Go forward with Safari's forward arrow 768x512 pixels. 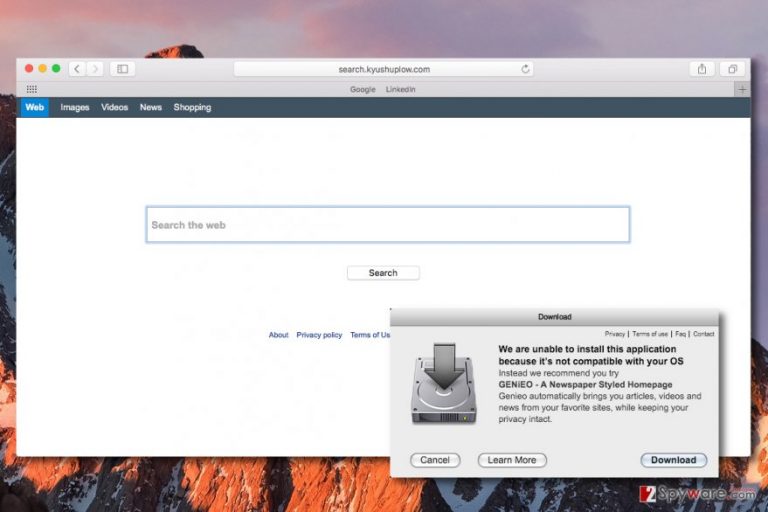click(x=95, y=69)
